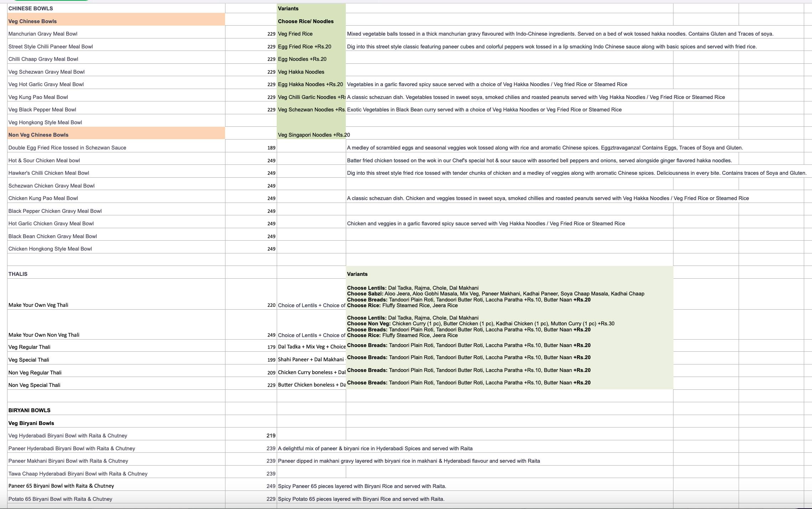Select the CHINESE BOWLS header cell

[x=31, y=9]
